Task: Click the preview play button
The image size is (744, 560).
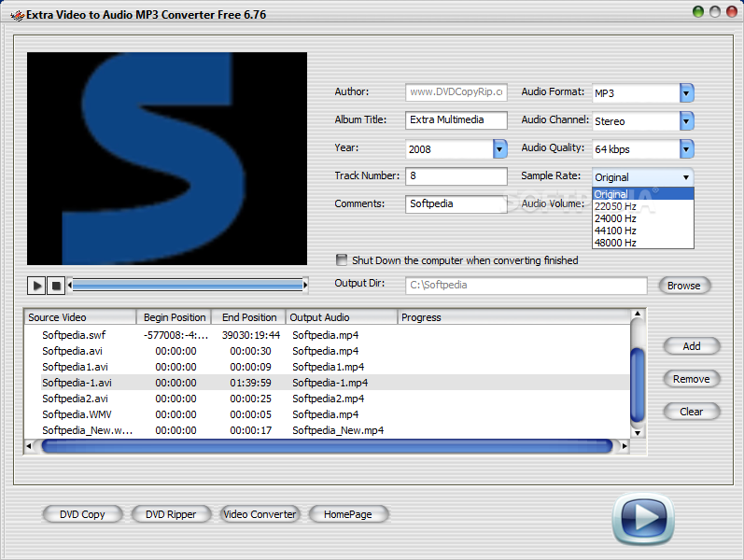Action: 36,286
